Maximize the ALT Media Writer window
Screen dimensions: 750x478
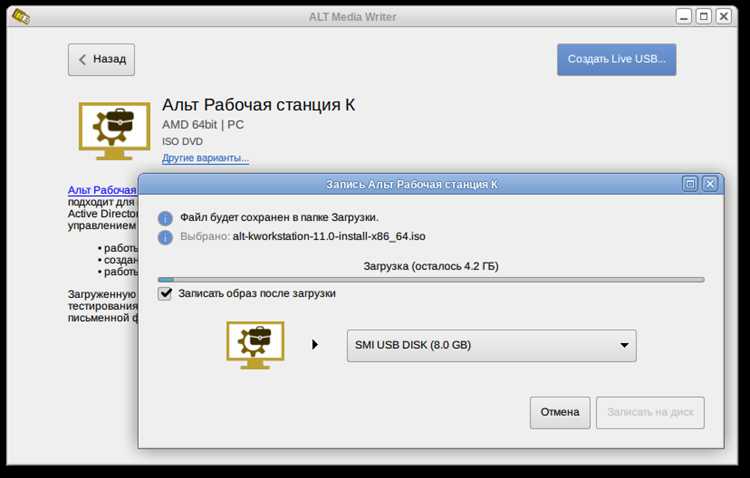[x=704, y=17]
